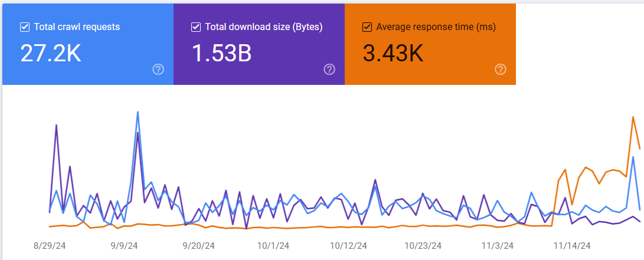This screenshot has width=644, height=260.
Task: Toggle the Total download size (Bytes) checkbox
Action: click(x=196, y=27)
